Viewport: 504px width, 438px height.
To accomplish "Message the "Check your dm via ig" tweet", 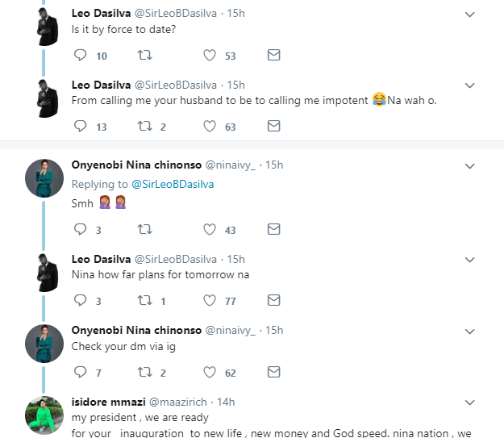I will pos(273,372).
